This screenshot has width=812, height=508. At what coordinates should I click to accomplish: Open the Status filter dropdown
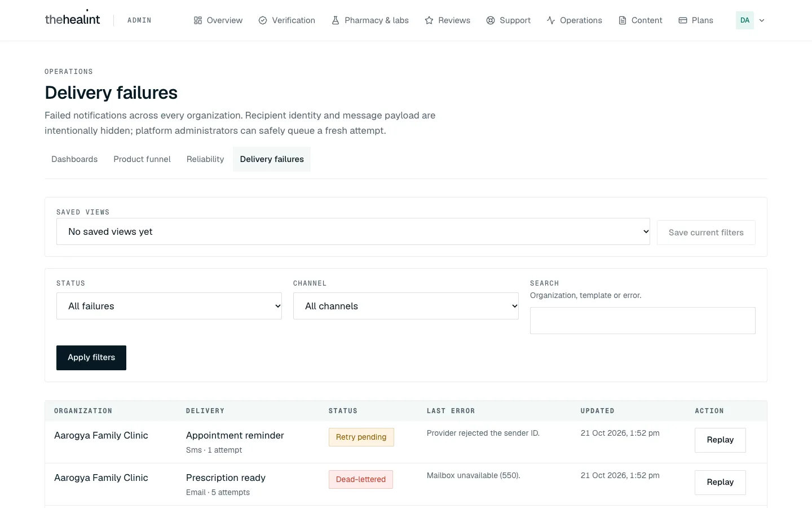click(x=169, y=306)
